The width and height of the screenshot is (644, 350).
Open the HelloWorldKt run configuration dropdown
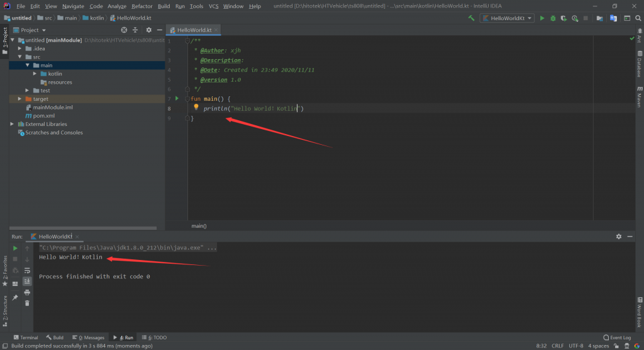507,18
